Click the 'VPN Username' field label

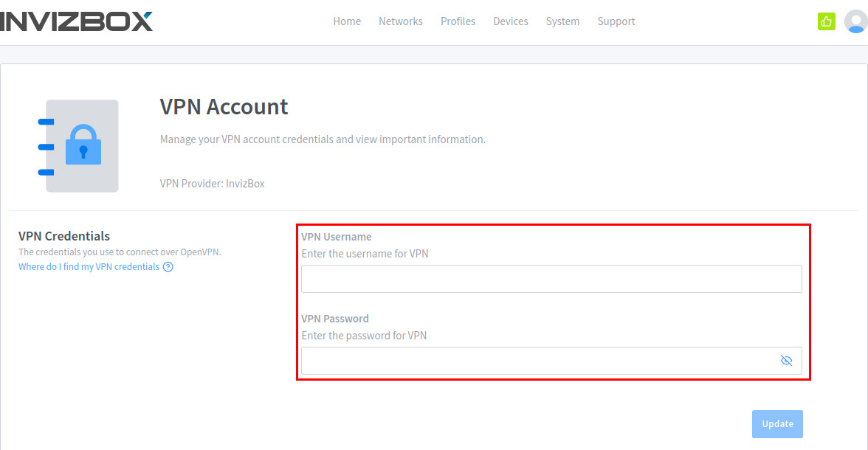(x=337, y=237)
